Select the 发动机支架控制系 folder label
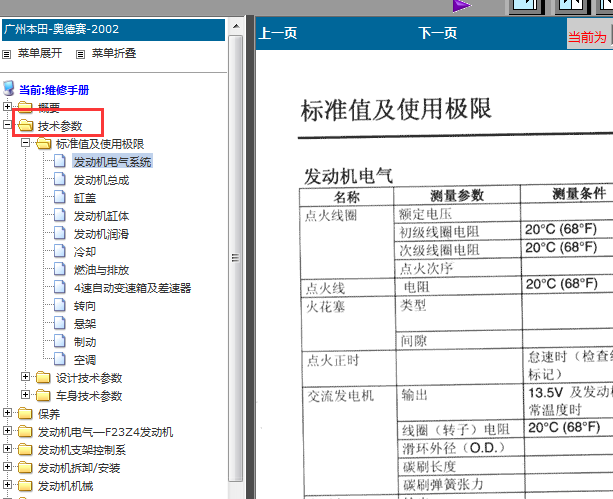The height and width of the screenshot is (499, 613). [x=82, y=450]
